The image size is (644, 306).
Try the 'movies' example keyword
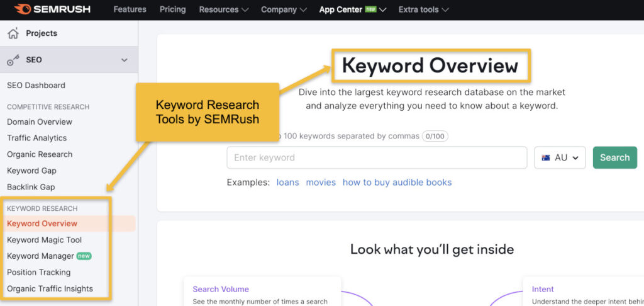321,182
